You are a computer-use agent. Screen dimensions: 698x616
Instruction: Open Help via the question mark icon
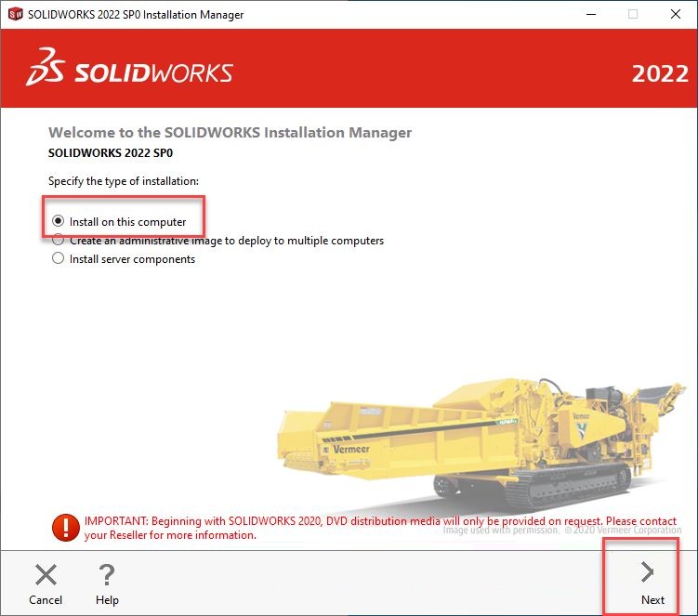[x=107, y=574]
